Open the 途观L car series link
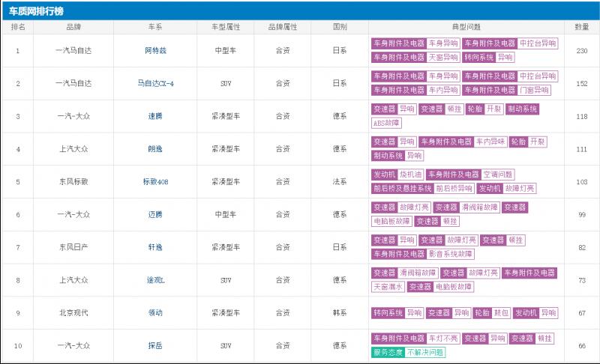The height and width of the screenshot is (364, 600). click(x=155, y=280)
